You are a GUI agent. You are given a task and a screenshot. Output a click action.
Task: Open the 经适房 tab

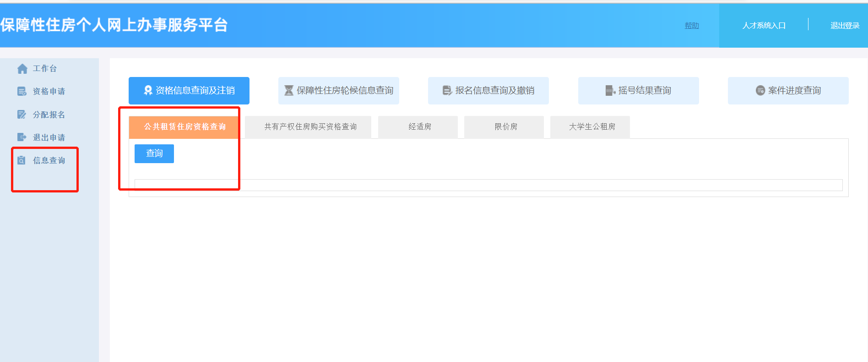[x=419, y=127]
